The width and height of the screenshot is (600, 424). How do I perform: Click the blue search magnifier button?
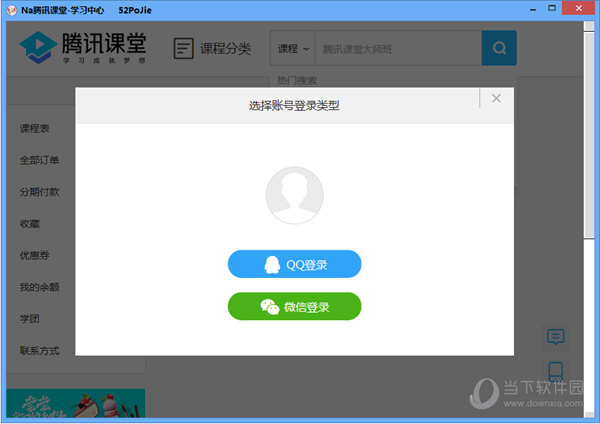(499, 48)
